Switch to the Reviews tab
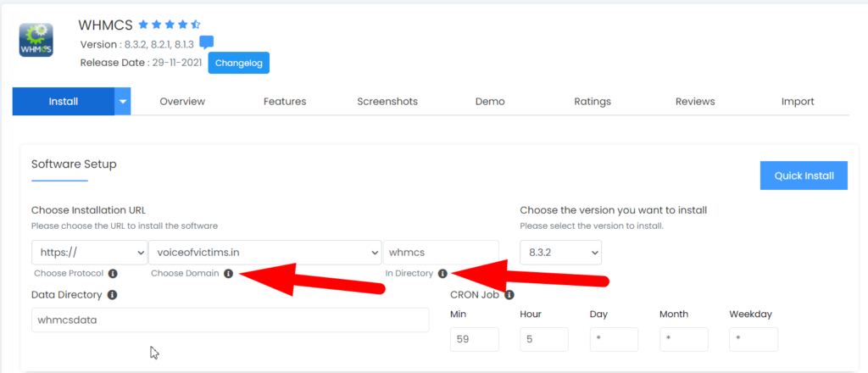 coord(695,101)
